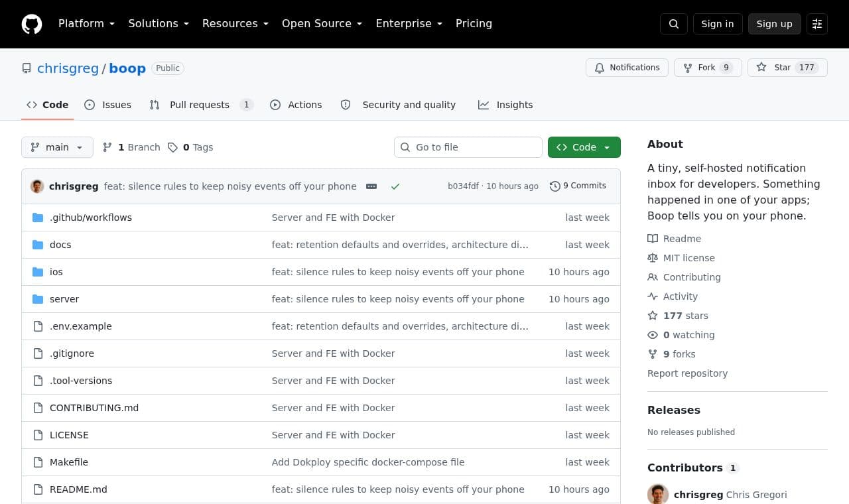View the 9 Commits history
Image resolution: width=849 pixels, height=504 pixels.
578,186
